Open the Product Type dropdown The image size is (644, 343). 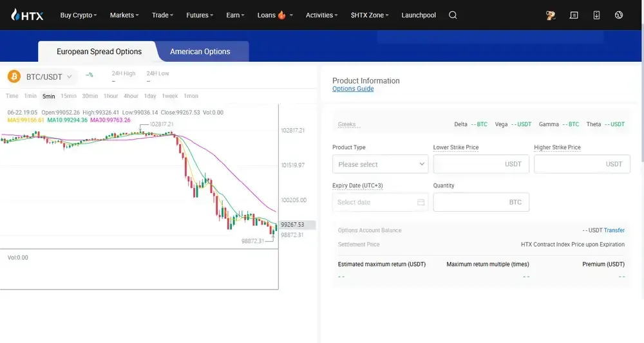381,164
